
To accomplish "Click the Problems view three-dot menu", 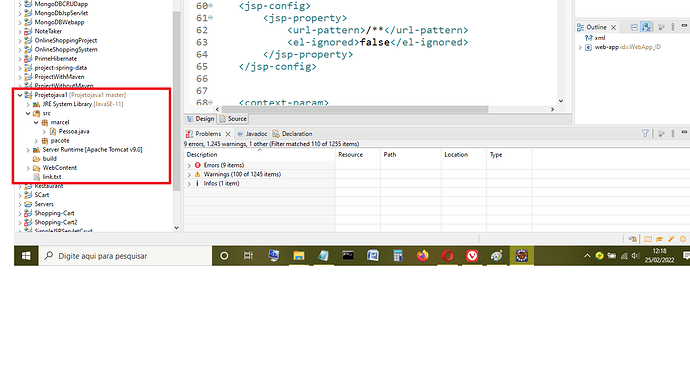I will pos(673,134).
